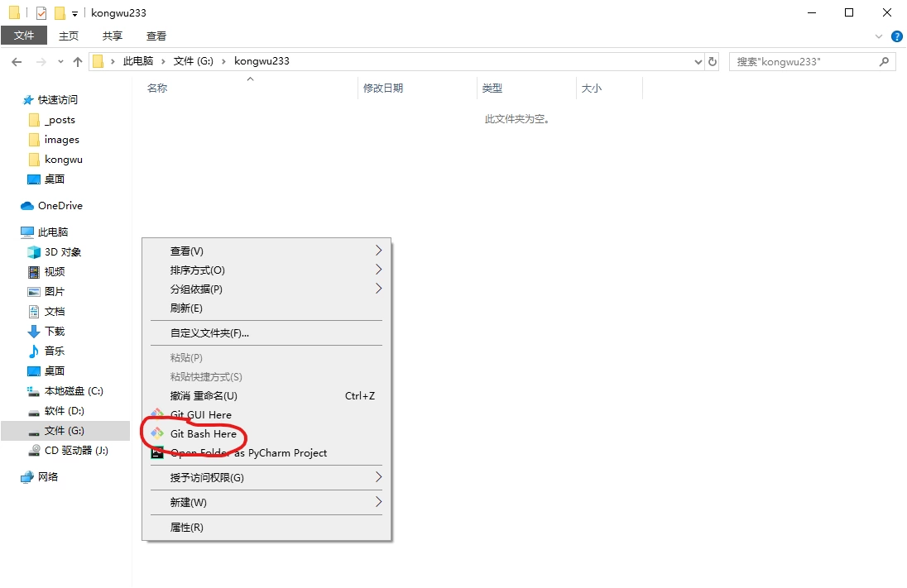Image resolution: width=907 pixels, height=588 pixels.
Task: Expand the 分组依据(P) submenu arrow
Action: [378, 289]
